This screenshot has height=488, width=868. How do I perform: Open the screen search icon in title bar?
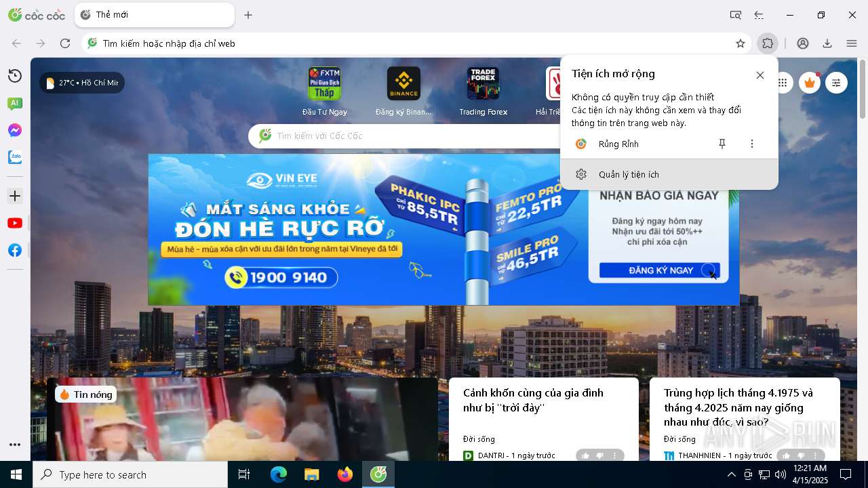pyautogui.click(x=735, y=15)
